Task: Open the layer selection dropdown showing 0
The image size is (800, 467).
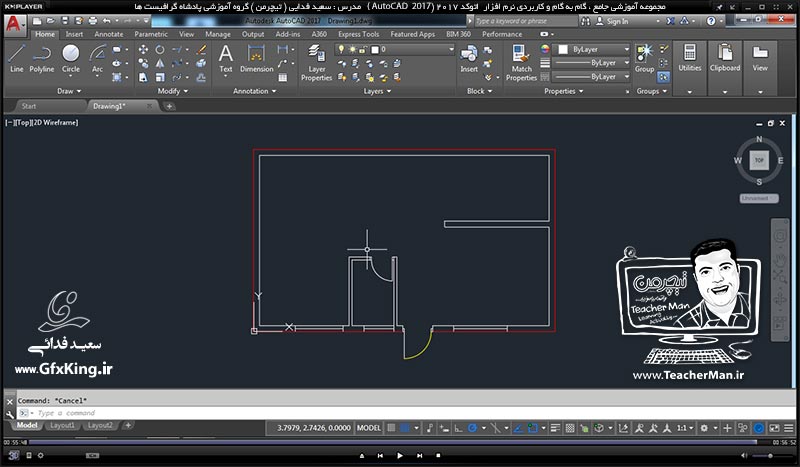Action: [394, 50]
